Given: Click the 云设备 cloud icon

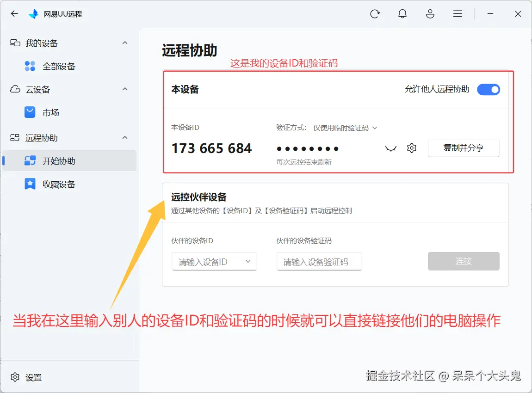Looking at the screenshot, I should tap(15, 89).
